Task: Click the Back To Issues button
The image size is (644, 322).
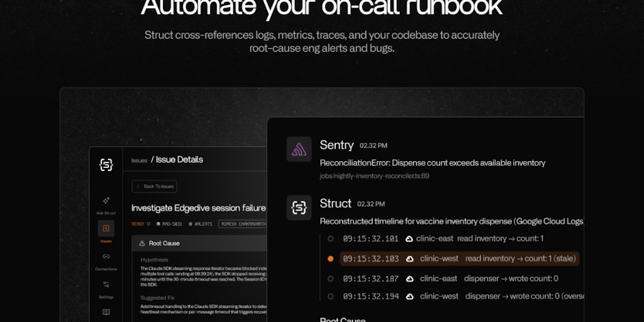Action: point(155,186)
